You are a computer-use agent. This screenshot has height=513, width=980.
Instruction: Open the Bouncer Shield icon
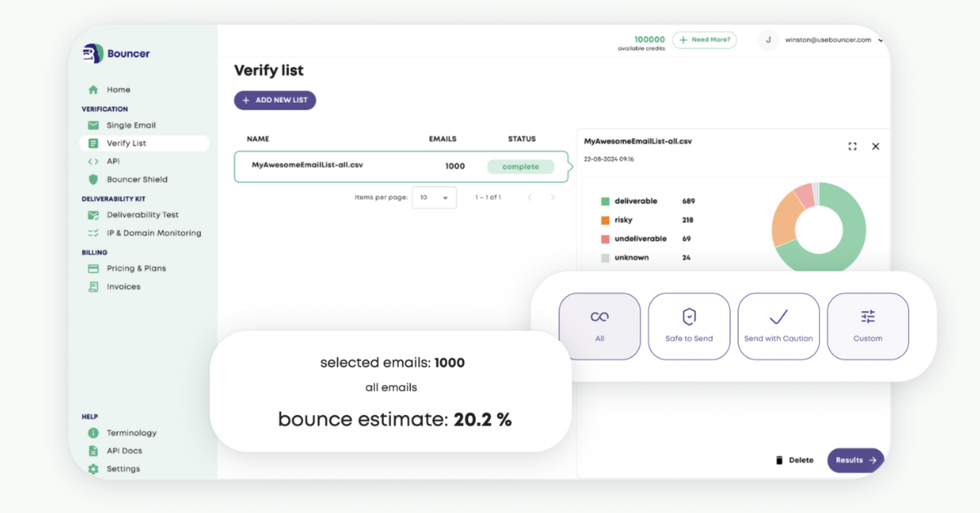93,180
